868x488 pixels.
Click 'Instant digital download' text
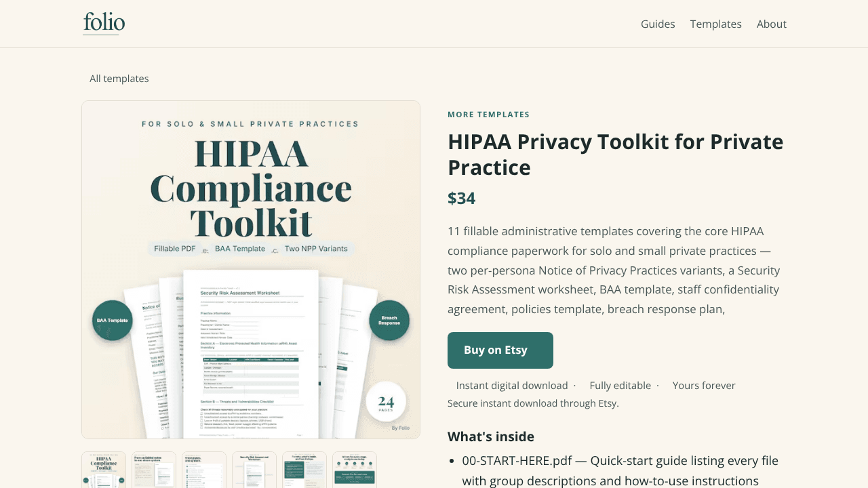[x=512, y=386]
